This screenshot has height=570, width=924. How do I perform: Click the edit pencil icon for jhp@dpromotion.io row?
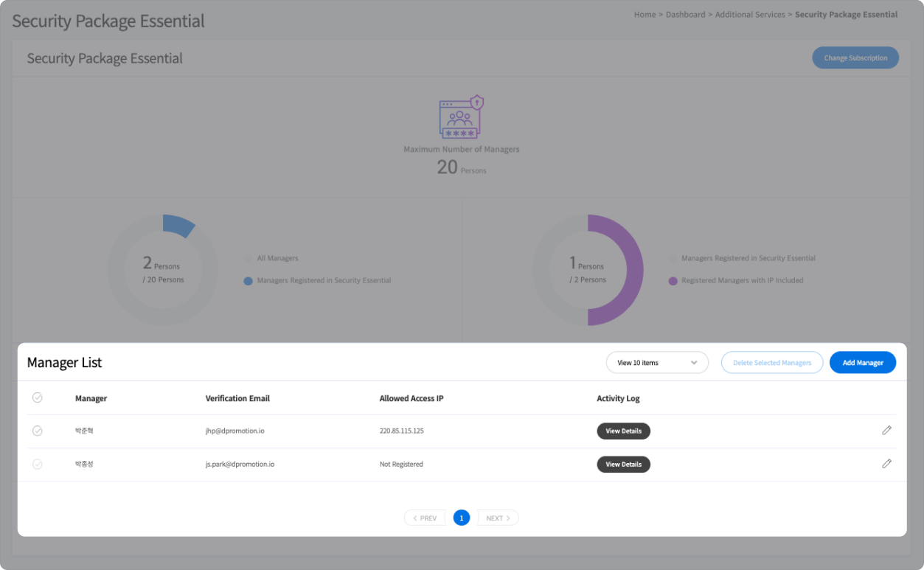pos(886,431)
